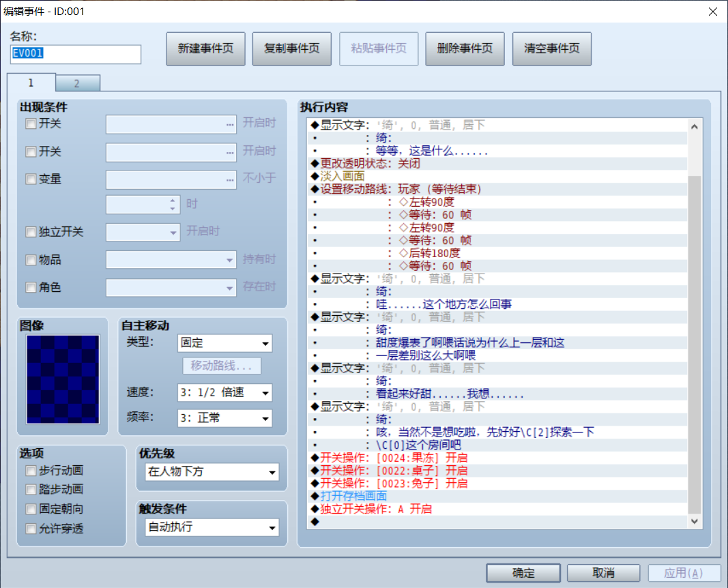This screenshot has width=728, height=588.
Task: Confirm with the 确定 button
Action: (x=523, y=573)
